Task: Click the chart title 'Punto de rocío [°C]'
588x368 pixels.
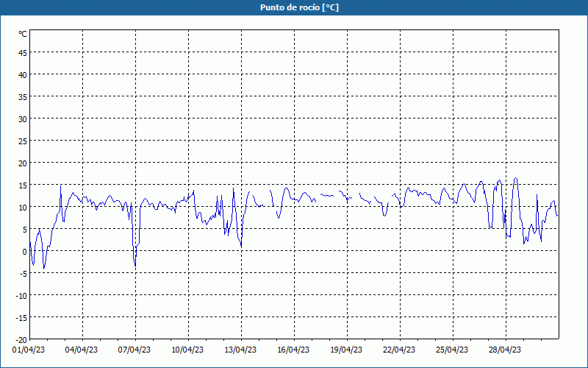Action: point(299,7)
